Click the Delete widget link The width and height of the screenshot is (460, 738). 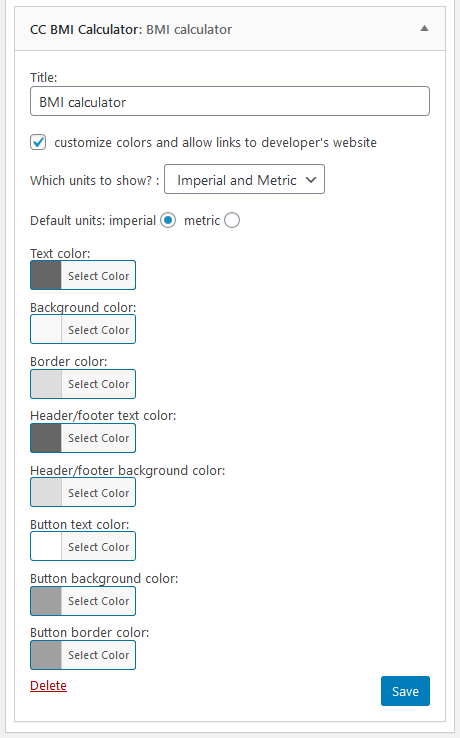(x=48, y=686)
